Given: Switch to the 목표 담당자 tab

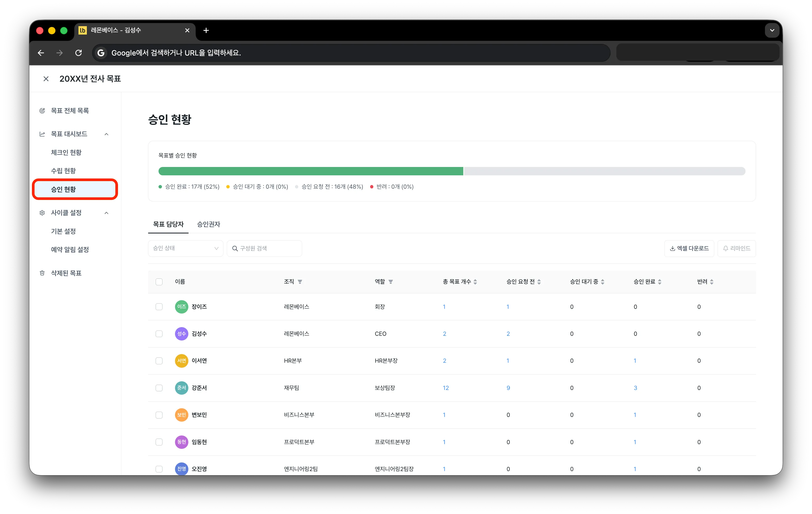Looking at the screenshot, I should tap(168, 224).
